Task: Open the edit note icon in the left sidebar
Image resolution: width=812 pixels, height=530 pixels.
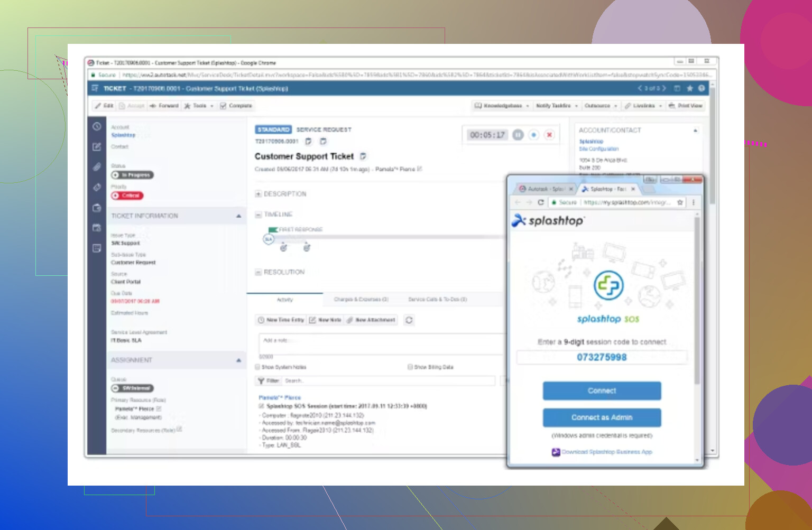Action: [x=97, y=147]
